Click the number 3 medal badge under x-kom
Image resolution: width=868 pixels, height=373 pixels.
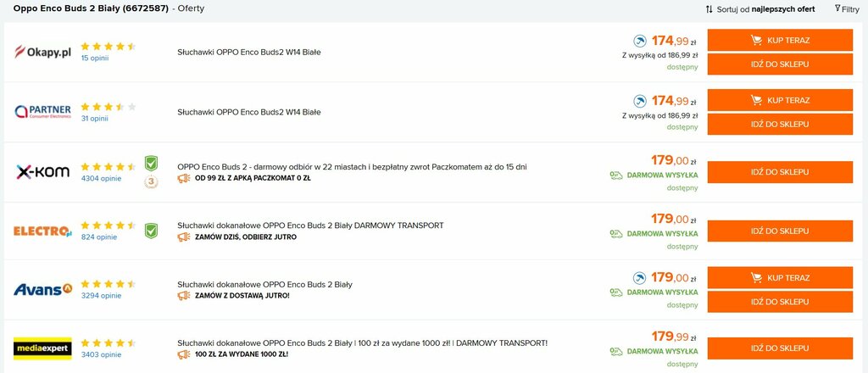coord(151,182)
